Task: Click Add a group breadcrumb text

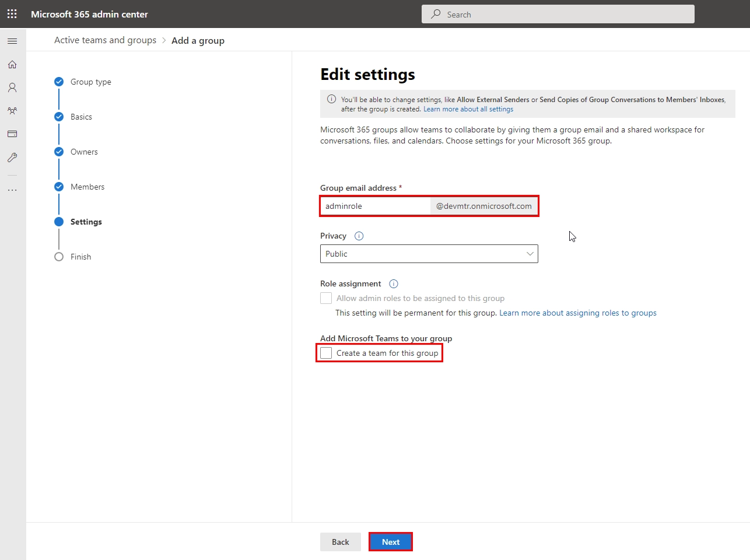Action: (x=198, y=40)
